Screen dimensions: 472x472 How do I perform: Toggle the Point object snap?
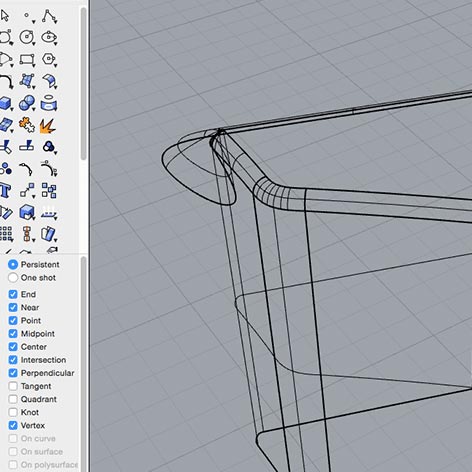[x=13, y=321]
